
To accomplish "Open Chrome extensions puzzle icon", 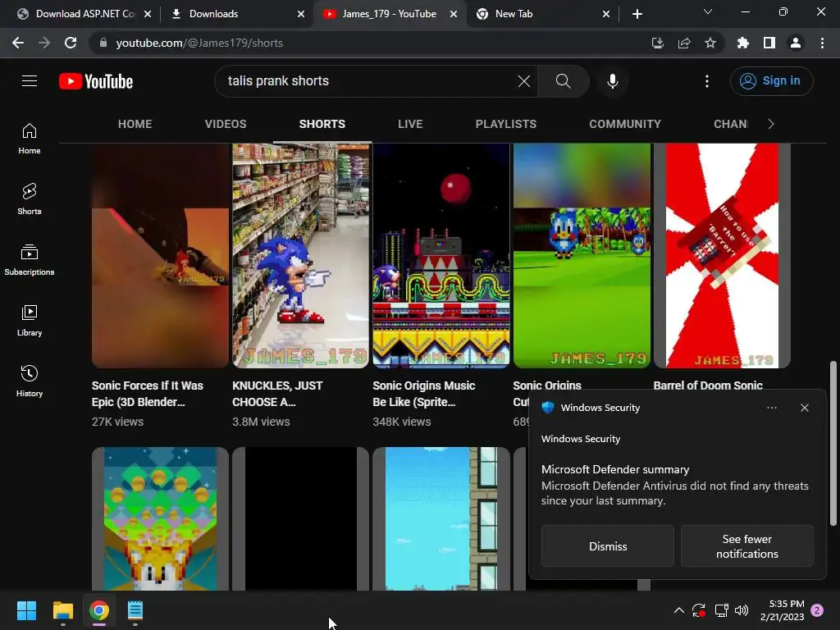I will [x=742, y=43].
